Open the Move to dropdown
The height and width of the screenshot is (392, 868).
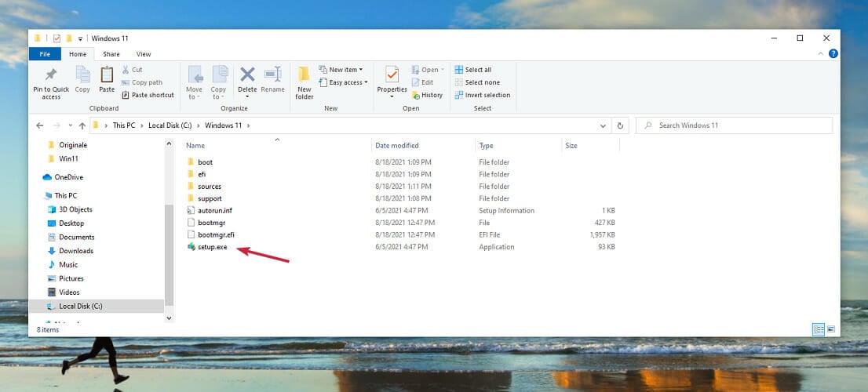(x=195, y=82)
